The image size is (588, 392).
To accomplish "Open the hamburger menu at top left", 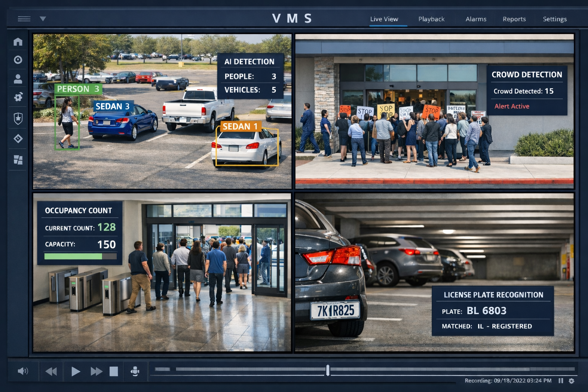I will click(x=24, y=18).
